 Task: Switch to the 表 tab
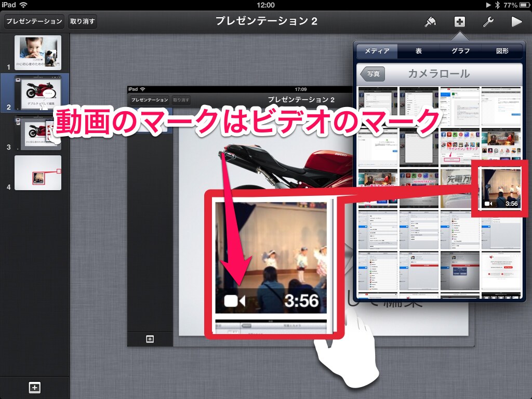coord(419,51)
